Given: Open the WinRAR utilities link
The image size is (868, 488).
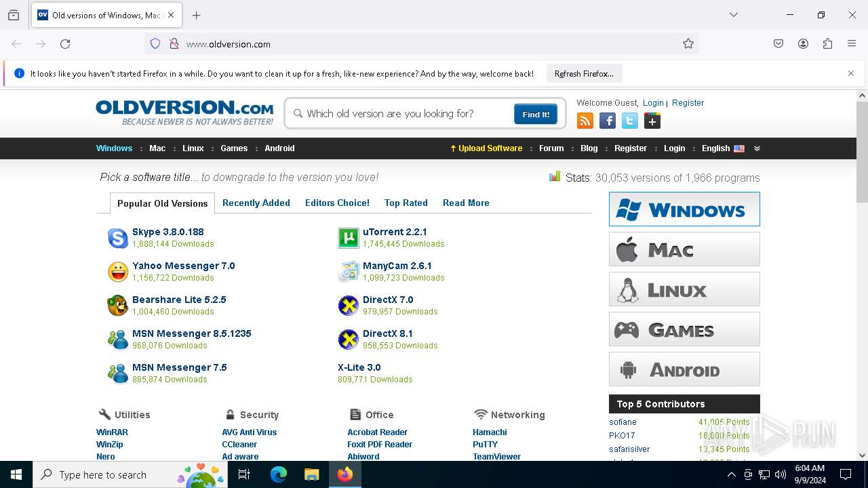Looking at the screenshot, I should (x=112, y=432).
